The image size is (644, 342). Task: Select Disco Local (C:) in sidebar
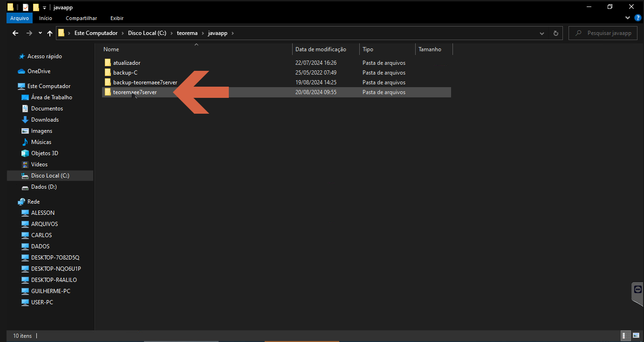point(50,176)
